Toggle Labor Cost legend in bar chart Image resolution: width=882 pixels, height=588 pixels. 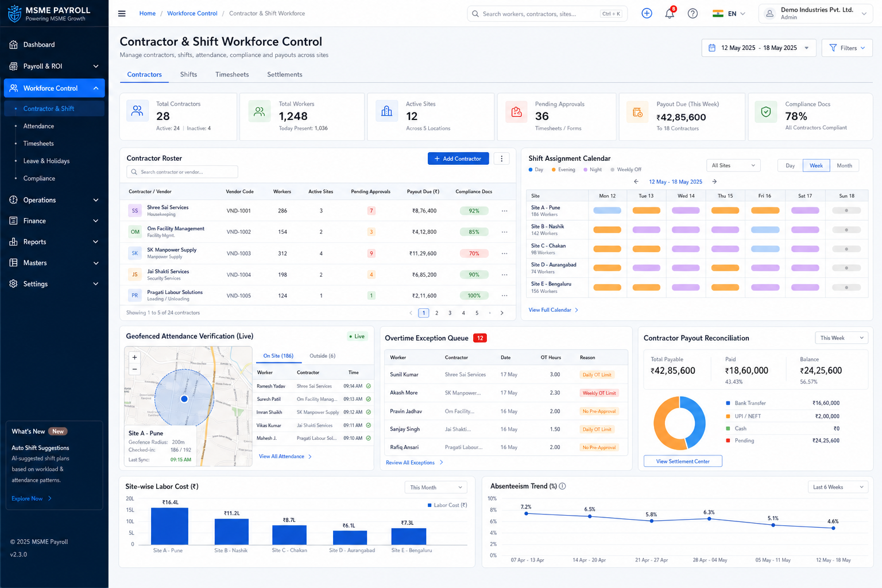point(447,505)
